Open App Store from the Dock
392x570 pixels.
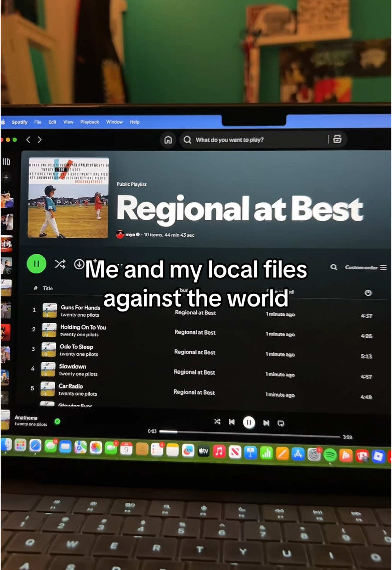(298, 454)
